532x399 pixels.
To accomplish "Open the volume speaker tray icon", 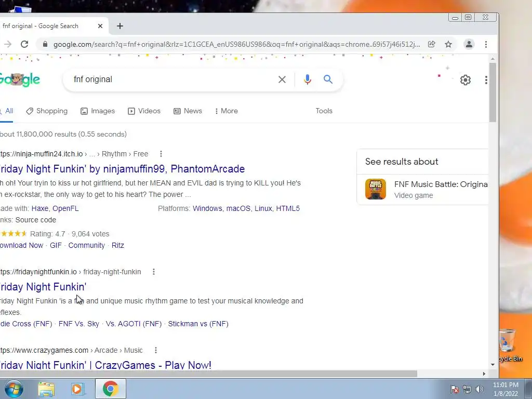I will [480, 389].
